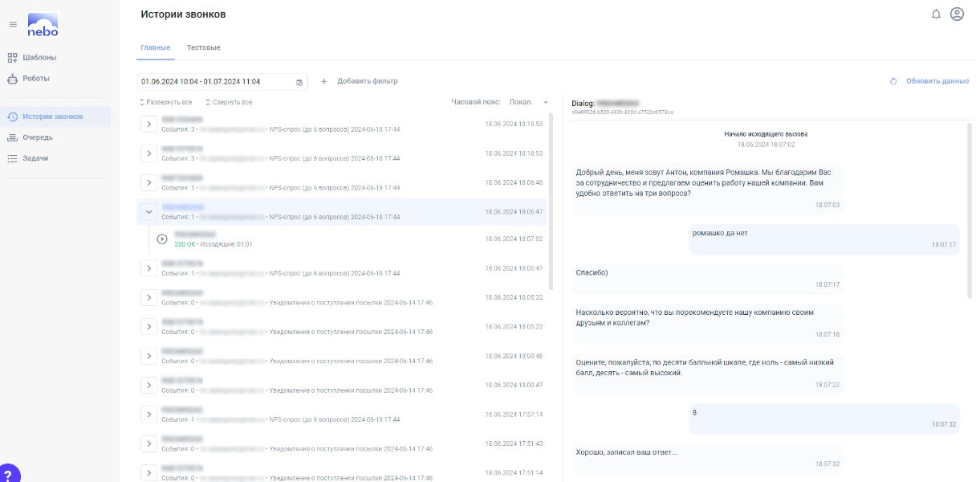The height and width of the screenshot is (482, 980).
Task: Click '200 OK' status text
Action: (185, 244)
